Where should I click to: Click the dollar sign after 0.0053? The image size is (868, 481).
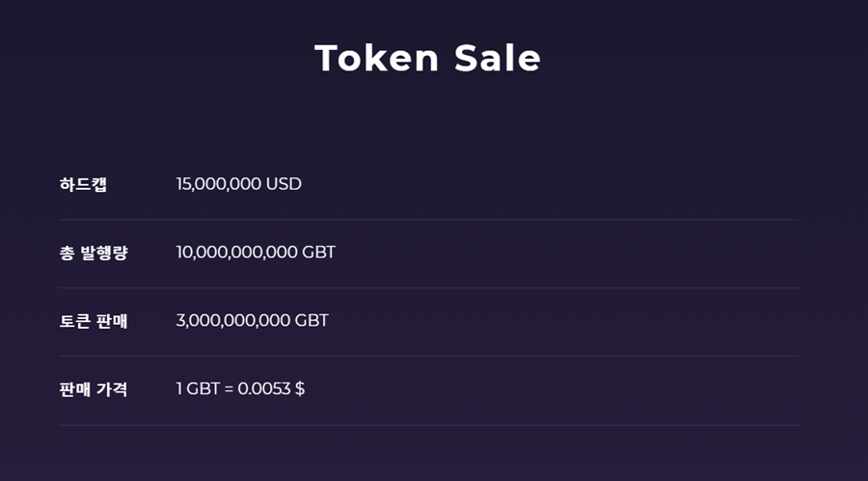(x=300, y=389)
